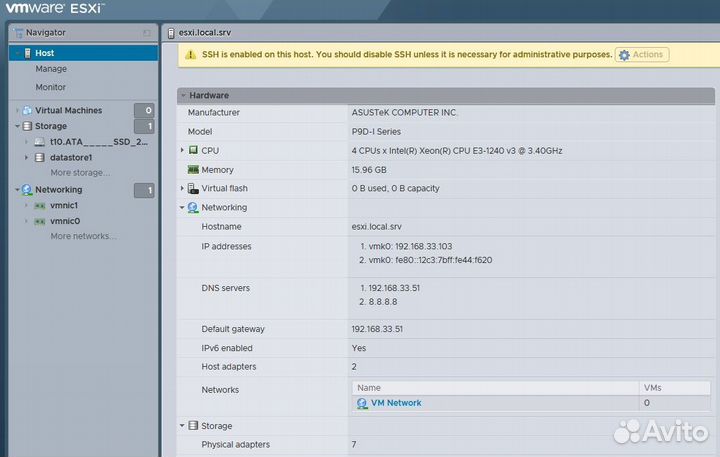Click the Networking count badge
Image resolution: width=720 pixels, height=457 pixels.
point(144,190)
